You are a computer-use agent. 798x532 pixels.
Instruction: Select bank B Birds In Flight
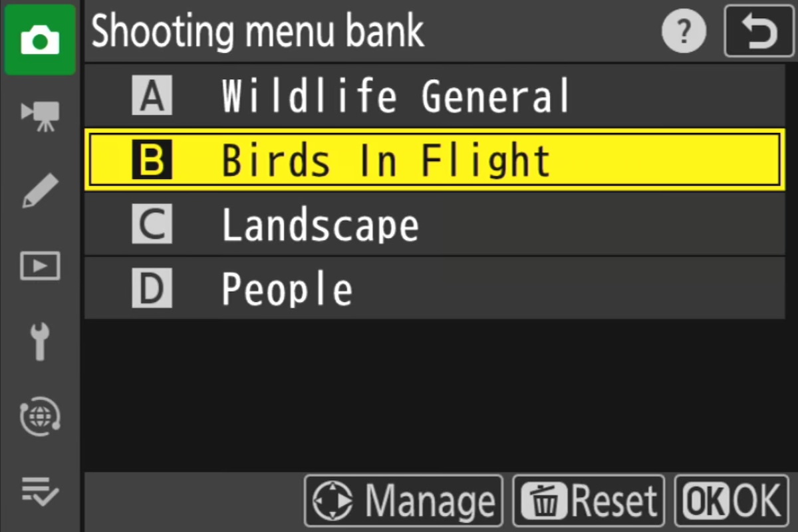[x=435, y=160]
